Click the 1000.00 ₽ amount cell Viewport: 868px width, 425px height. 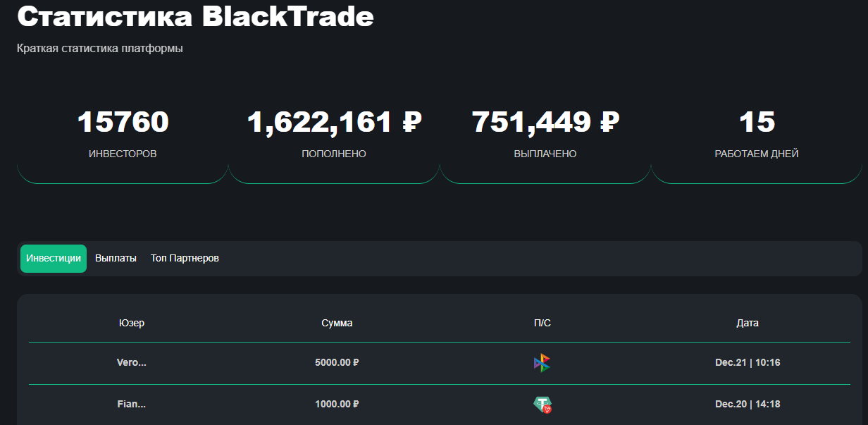point(337,405)
